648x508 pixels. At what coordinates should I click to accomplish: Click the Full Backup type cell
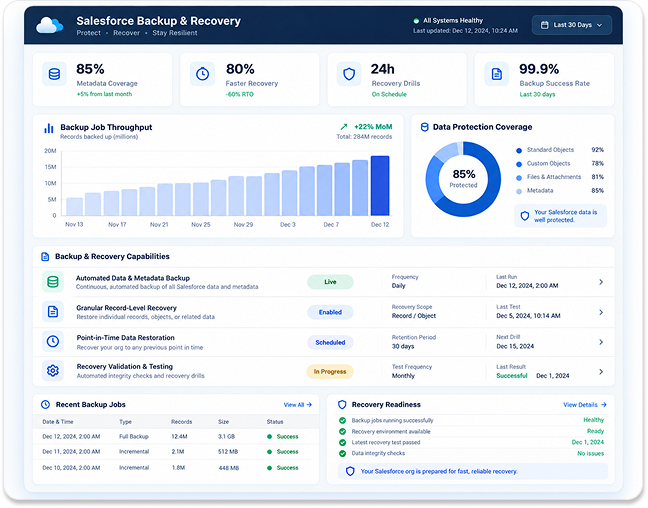[134, 436]
